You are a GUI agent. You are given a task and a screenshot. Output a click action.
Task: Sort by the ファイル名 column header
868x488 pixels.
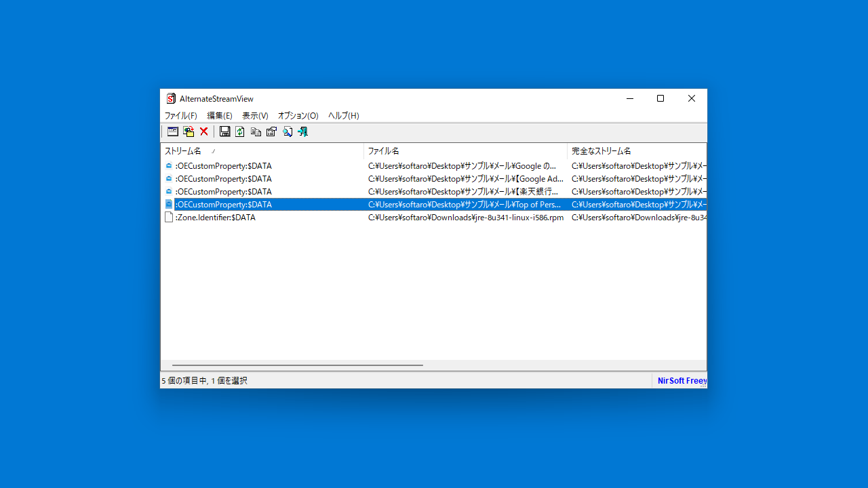465,150
